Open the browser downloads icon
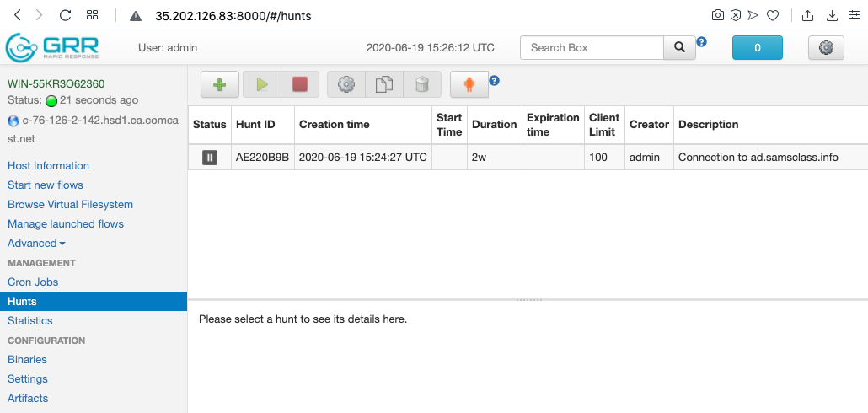This screenshot has width=868, height=413. (832, 15)
